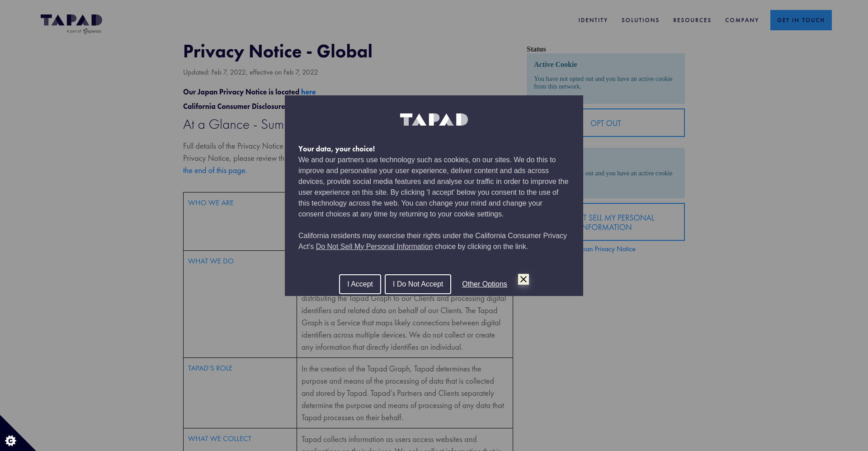Click the Privacy Notice - Global heading
The width and height of the screenshot is (868, 451).
pos(278,51)
